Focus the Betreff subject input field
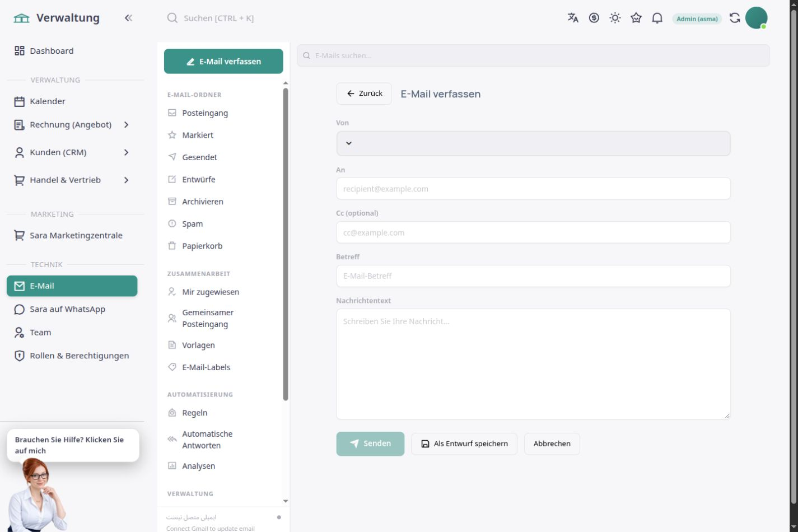The height and width of the screenshot is (532, 798). [x=533, y=276]
